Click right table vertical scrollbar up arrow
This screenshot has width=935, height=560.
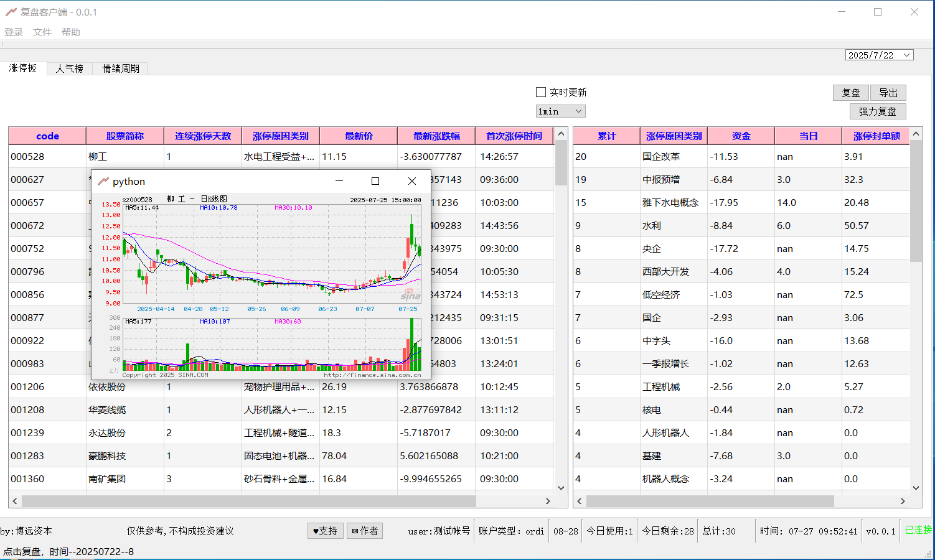916,133
